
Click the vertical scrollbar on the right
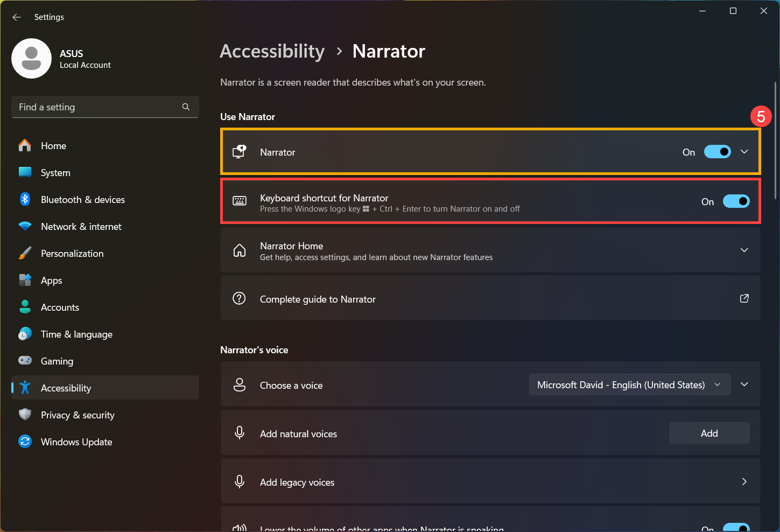[x=776, y=140]
